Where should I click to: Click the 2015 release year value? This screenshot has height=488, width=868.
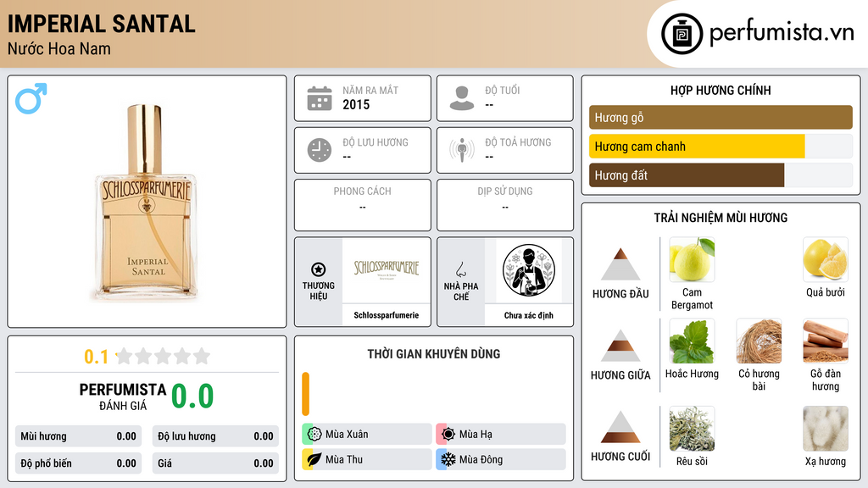coord(356,104)
